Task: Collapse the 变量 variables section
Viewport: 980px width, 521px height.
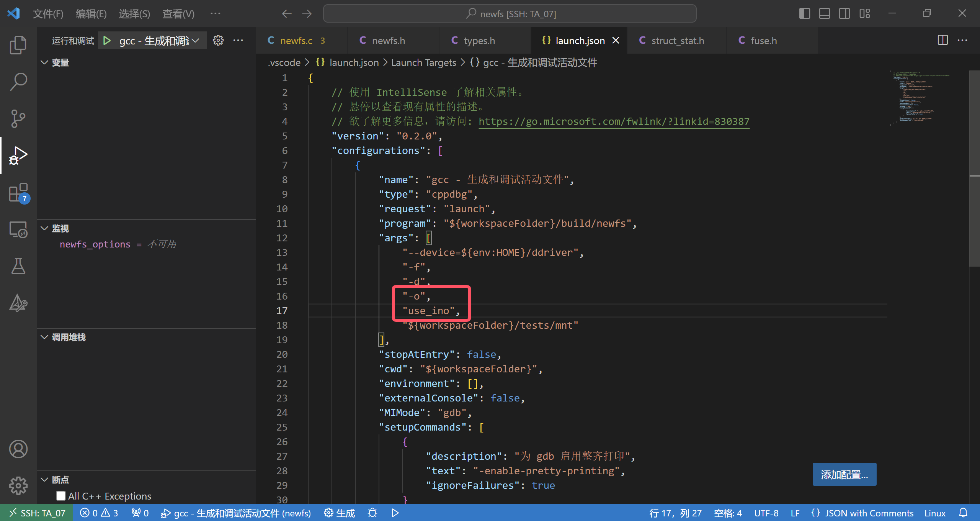Action: tap(44, 62)
